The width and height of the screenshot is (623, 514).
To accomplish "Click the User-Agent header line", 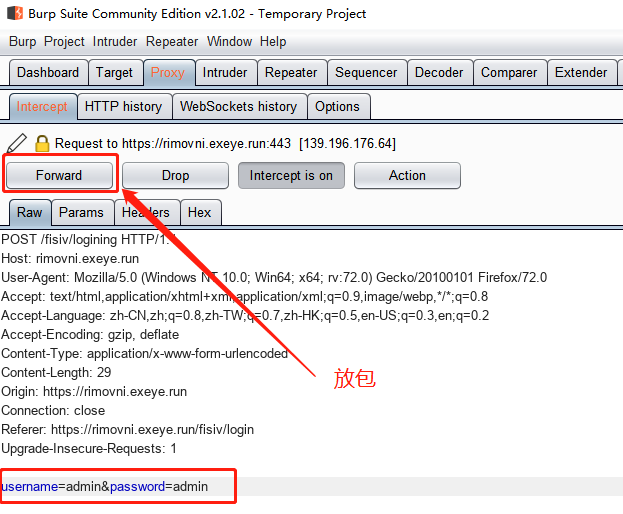I will point(274,277).
